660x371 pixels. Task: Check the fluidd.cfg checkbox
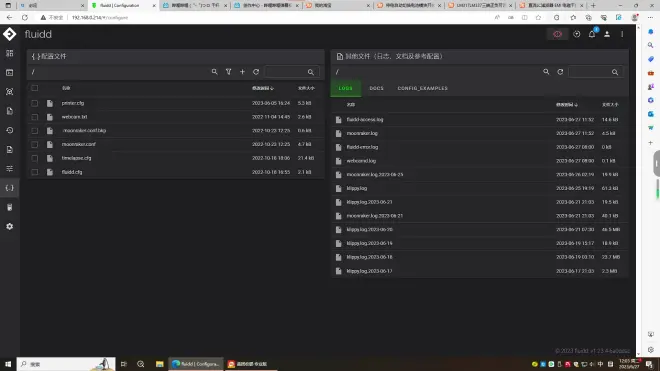[x=35, y=172]
